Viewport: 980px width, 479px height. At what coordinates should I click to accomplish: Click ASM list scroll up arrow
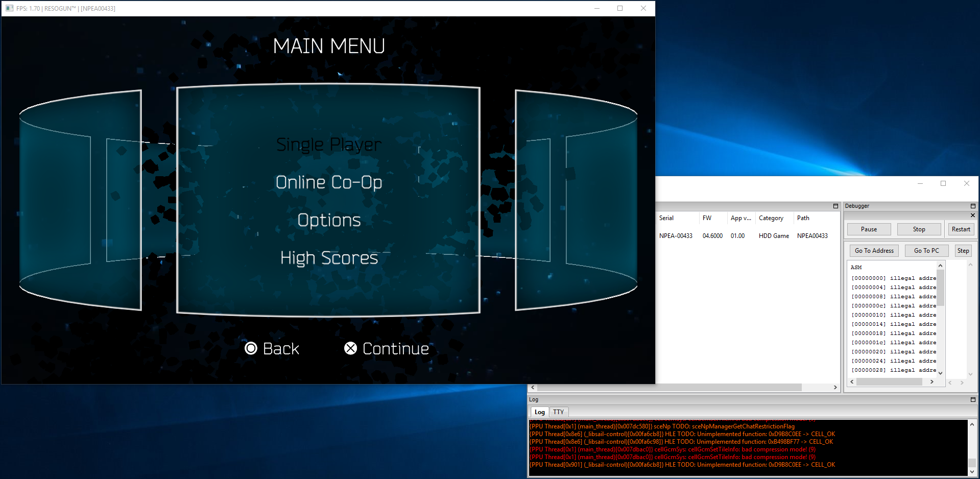pos(940,266)
